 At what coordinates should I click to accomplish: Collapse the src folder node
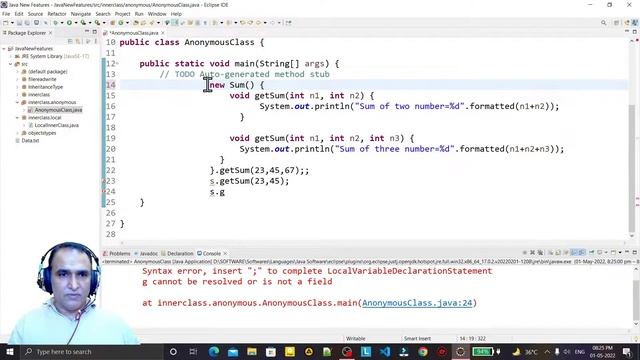point(11,64)
